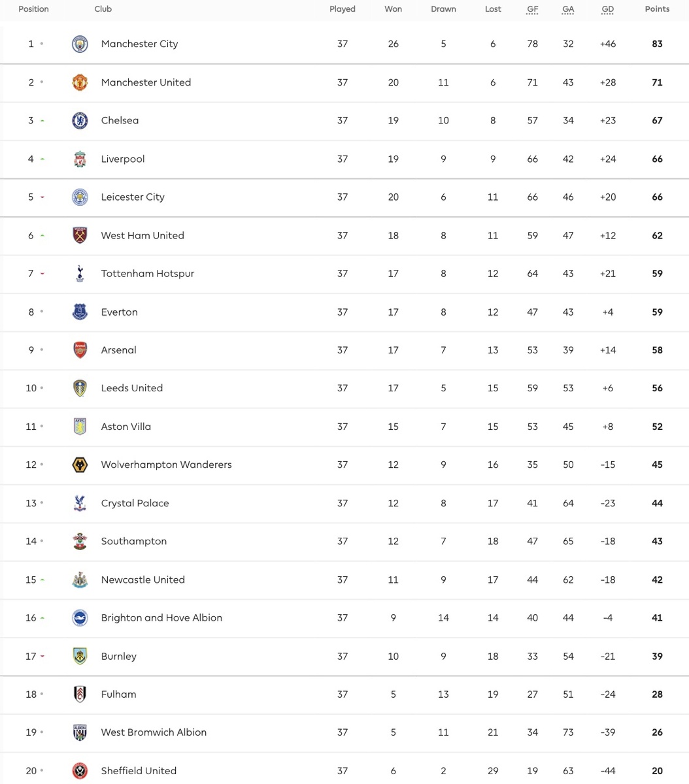
Task: Open Brighton and Hove Albion club page
Action: point(161,617)
